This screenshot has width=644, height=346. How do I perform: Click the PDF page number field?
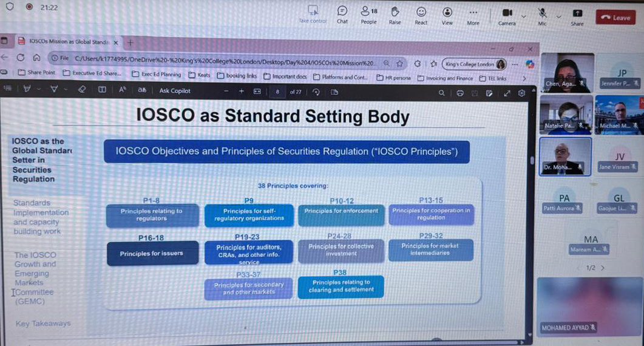click(x=277, y=92)
